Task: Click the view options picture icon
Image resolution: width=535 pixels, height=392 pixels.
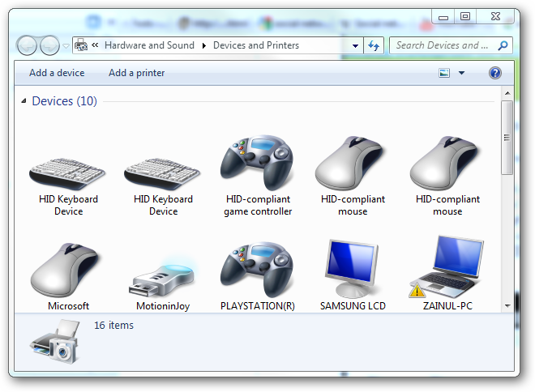Action: coord(444,73)
